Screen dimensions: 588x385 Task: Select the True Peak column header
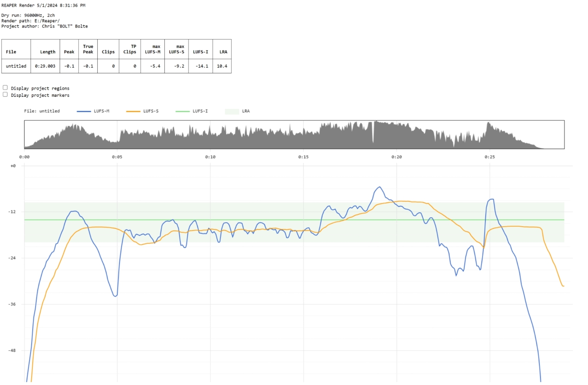[88, 49]
